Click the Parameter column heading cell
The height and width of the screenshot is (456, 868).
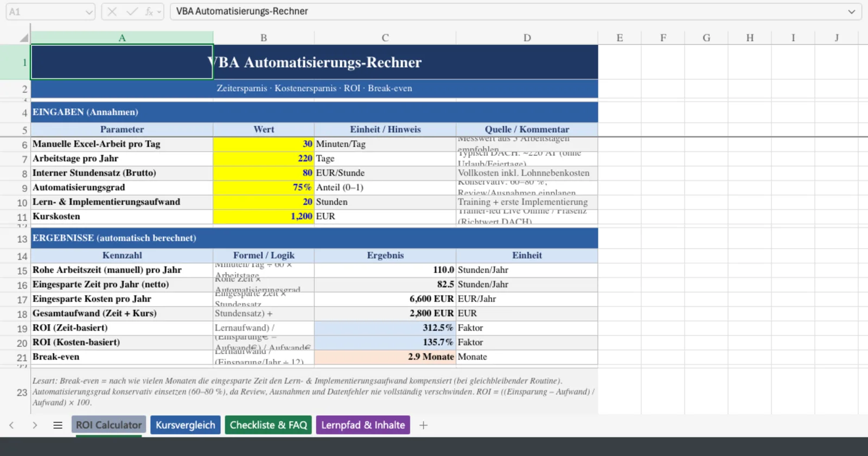122,129
